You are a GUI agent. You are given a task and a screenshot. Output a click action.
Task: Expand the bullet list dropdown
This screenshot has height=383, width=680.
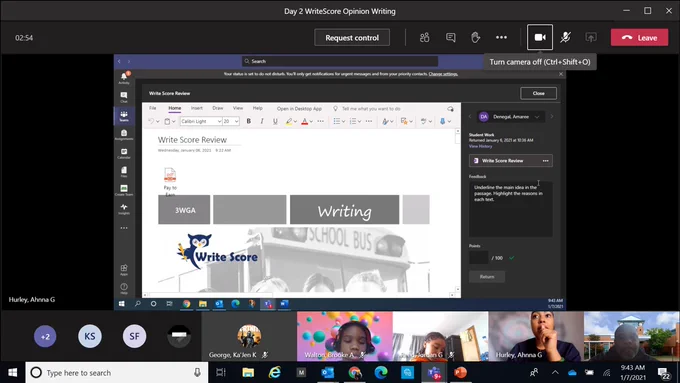(343, 121)
